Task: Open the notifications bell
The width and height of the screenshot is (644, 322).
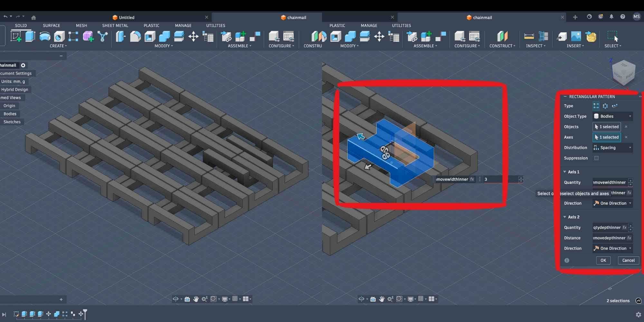Action: click(611, 17)
